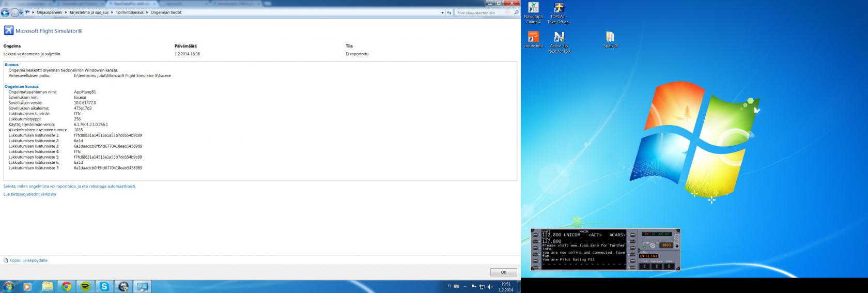Open Active Sky Next for FSX icon
Viewport: 868px width, 293px height.
click(559, 42)
